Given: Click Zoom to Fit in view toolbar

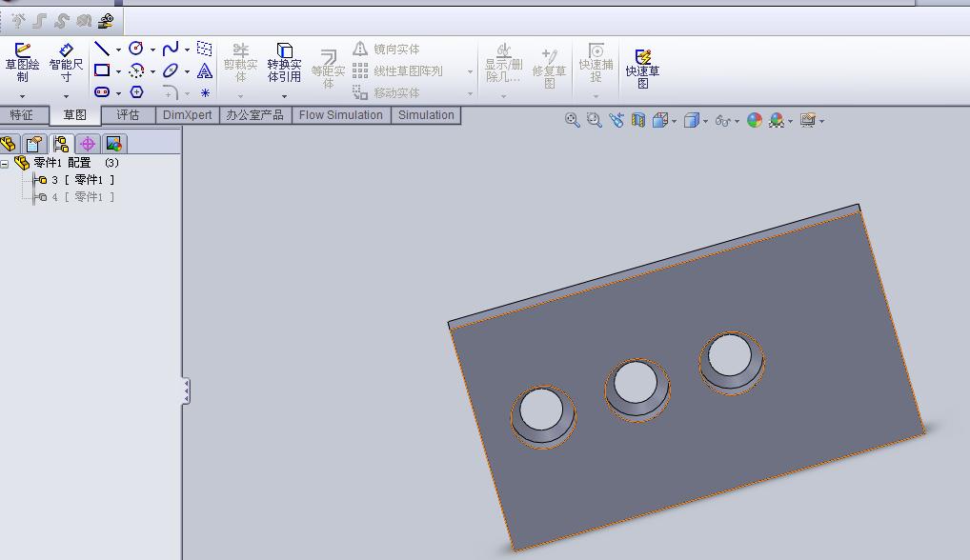Looking at the screenshot, I should coord(573,120).
